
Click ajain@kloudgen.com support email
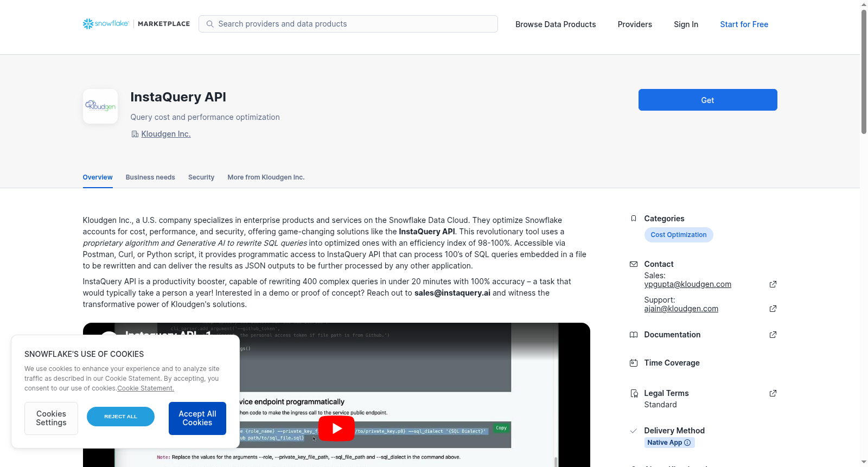(x=681, y=309)
